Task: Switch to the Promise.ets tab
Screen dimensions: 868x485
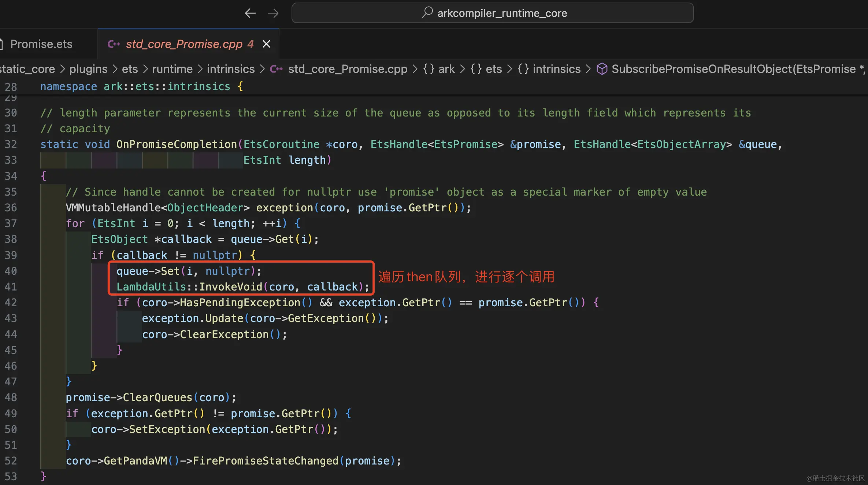Action: [x=41, y=44]
